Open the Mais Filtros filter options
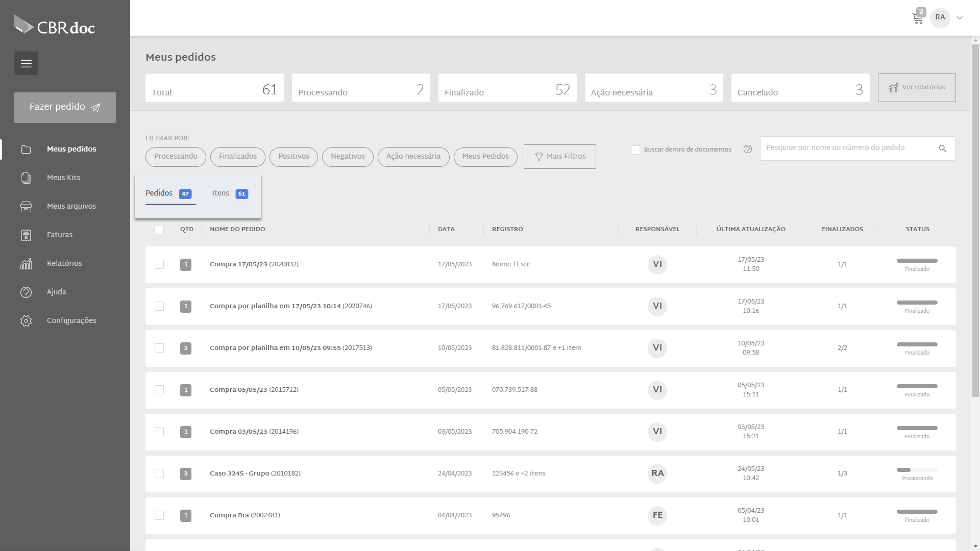The width and height of the screenshot is (980, 551). 560,157
